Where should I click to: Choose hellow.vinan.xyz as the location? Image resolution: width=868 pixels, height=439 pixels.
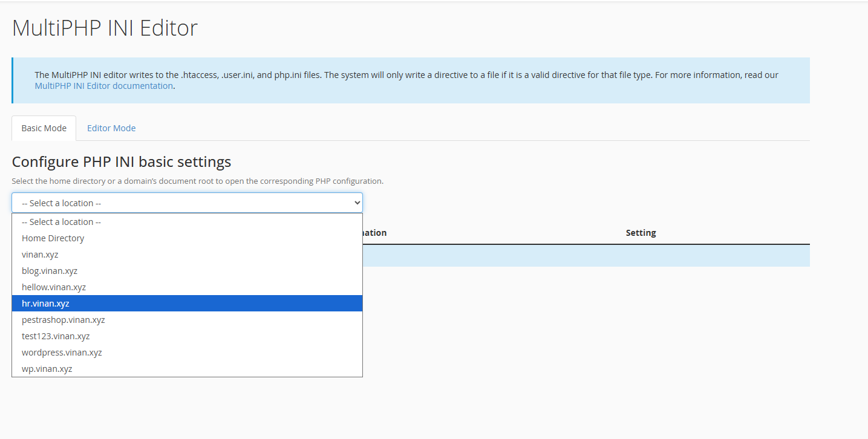tap(53, 287)
